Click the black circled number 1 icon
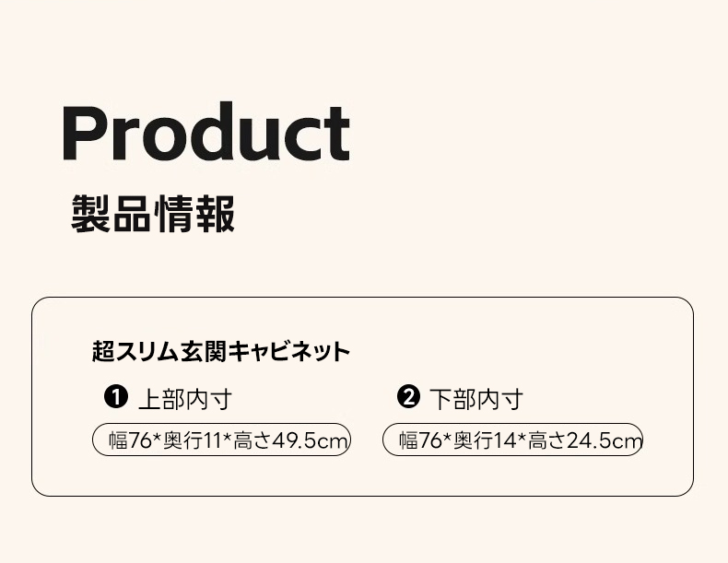The width and height of the screenshot is (728, 563). (x=115, y=398)
